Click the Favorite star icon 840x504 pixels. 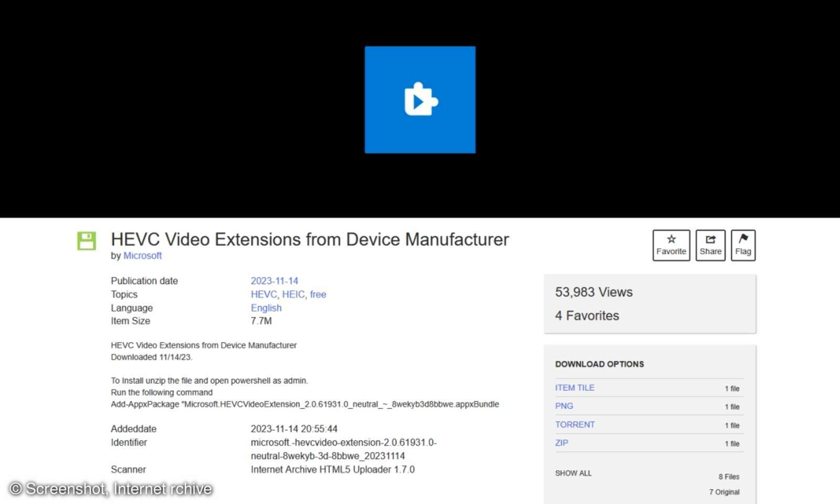[671, 245]
